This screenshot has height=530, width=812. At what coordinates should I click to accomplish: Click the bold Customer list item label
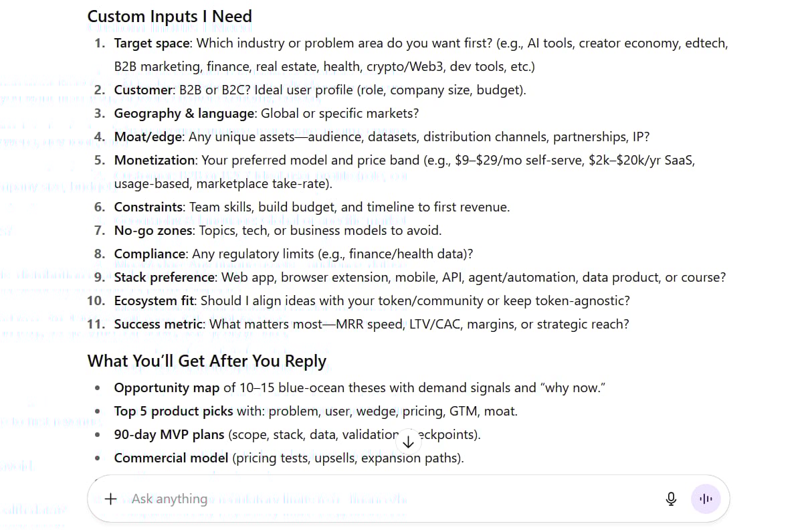click(x=143, y=90)
